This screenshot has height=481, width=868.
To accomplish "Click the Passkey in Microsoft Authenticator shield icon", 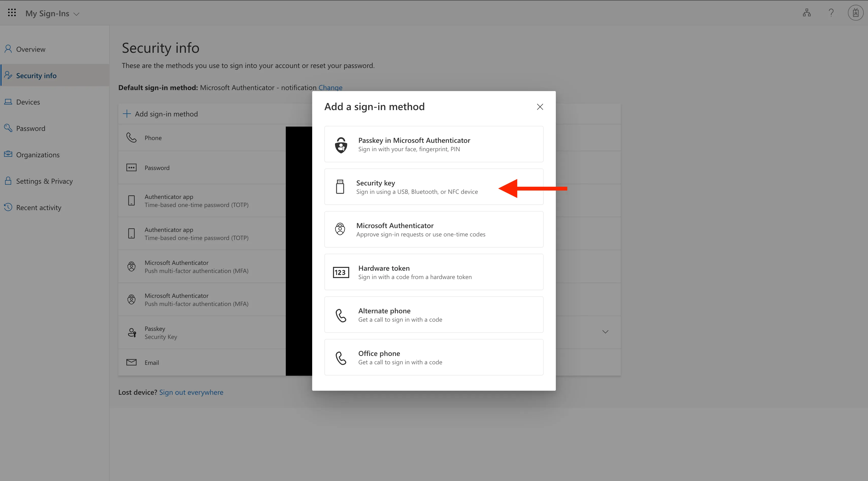I will pos(341,145).
